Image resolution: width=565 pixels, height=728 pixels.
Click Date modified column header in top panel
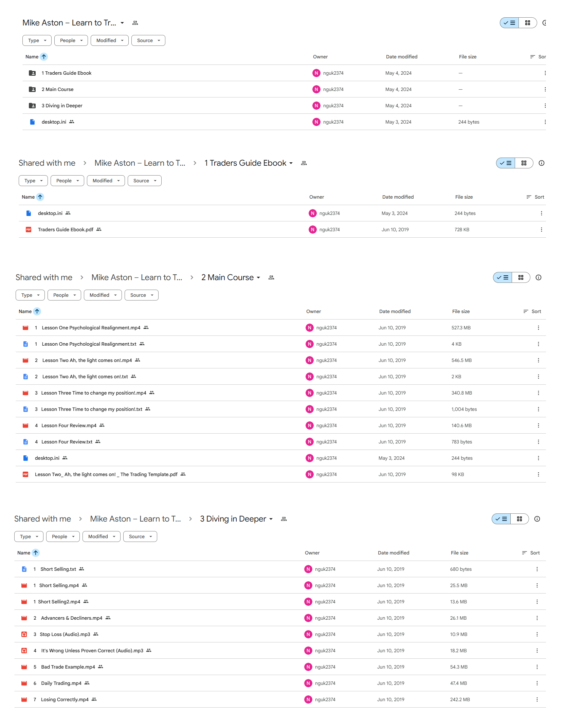[402, 57]
